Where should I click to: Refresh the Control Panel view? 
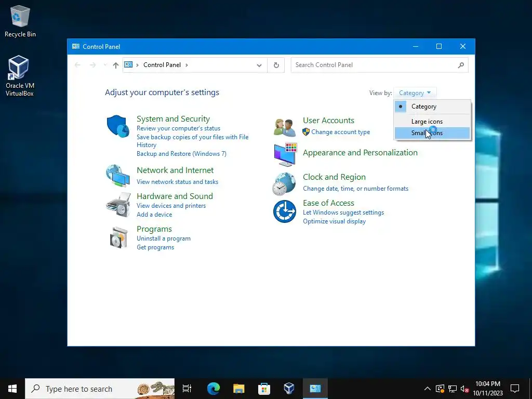(x=276, y=65)
